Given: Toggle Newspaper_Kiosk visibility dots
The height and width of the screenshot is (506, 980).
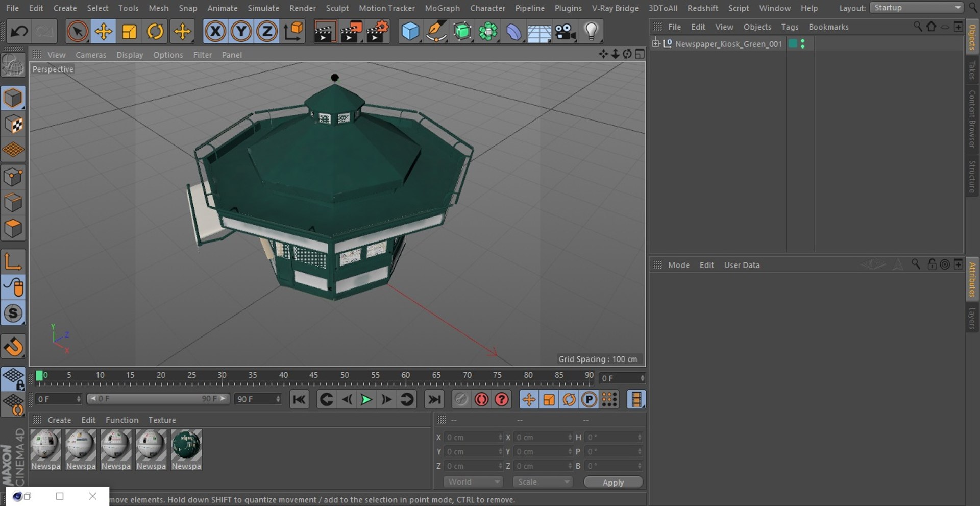Looking at the screenshot, I should pos(803,44).
